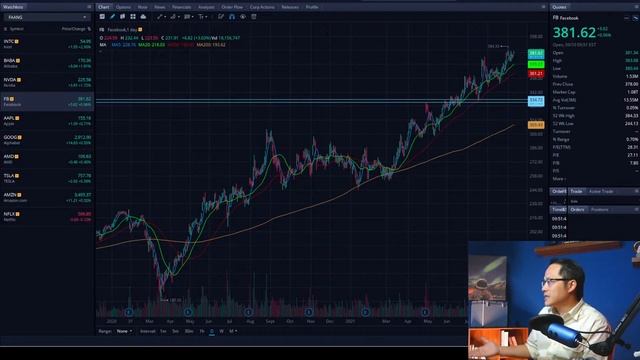Sort watchlist by Symbol column header

point(16,29)
